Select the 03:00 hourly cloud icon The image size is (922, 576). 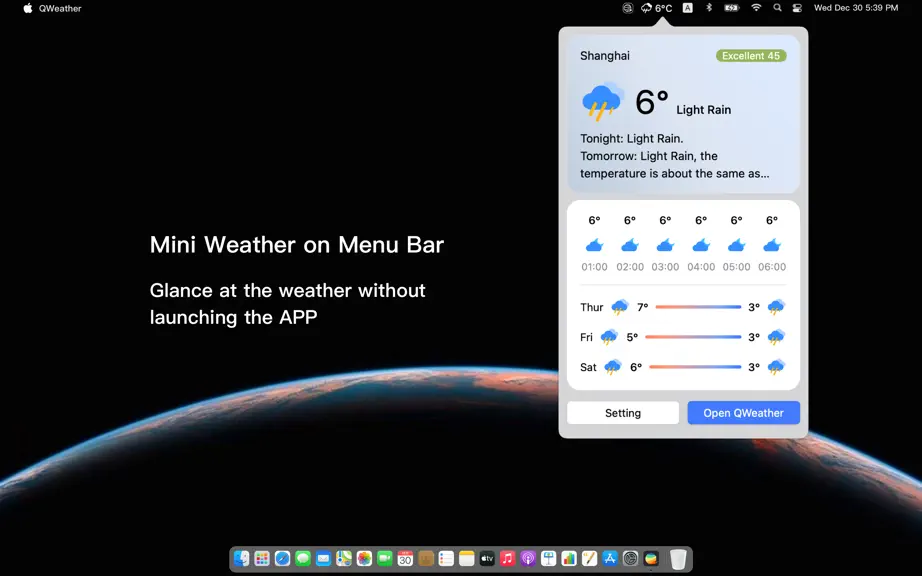(665, 245)
